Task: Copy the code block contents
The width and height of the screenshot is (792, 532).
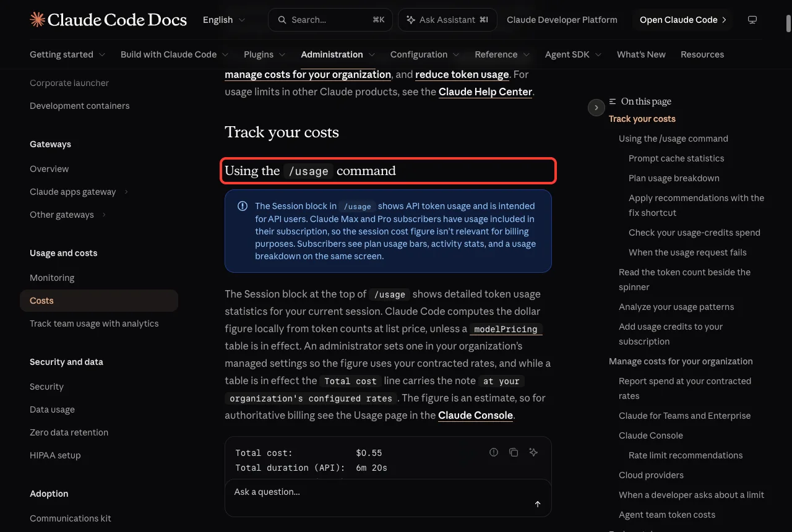Action: 514,452
